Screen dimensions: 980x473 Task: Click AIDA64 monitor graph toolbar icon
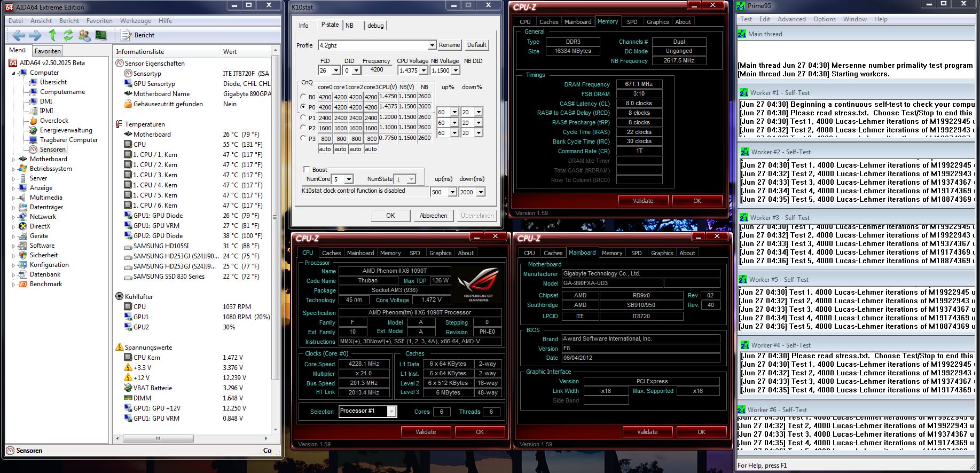click(100, 35)
